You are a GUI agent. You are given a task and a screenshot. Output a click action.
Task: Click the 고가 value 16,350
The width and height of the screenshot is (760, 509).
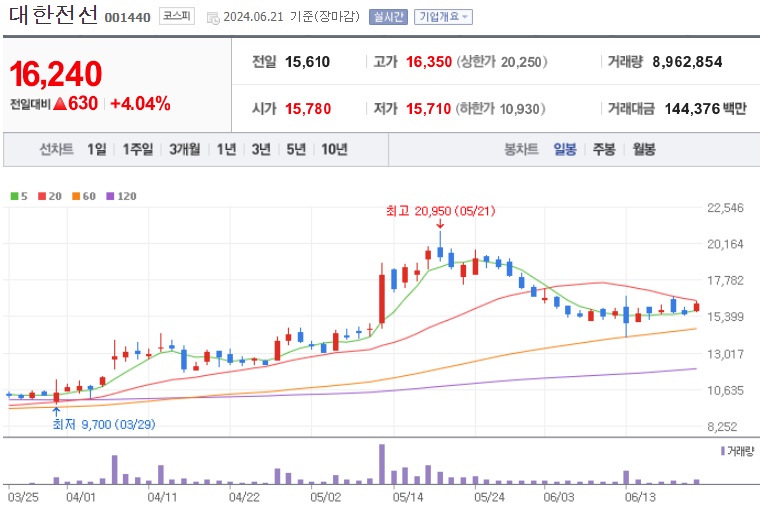(429, 62)
